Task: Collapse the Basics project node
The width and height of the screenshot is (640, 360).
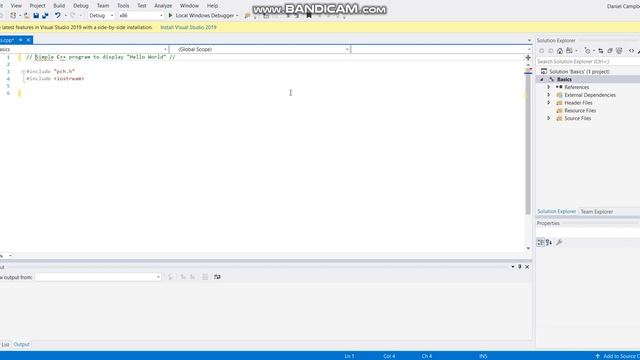Action: point(542,79)
